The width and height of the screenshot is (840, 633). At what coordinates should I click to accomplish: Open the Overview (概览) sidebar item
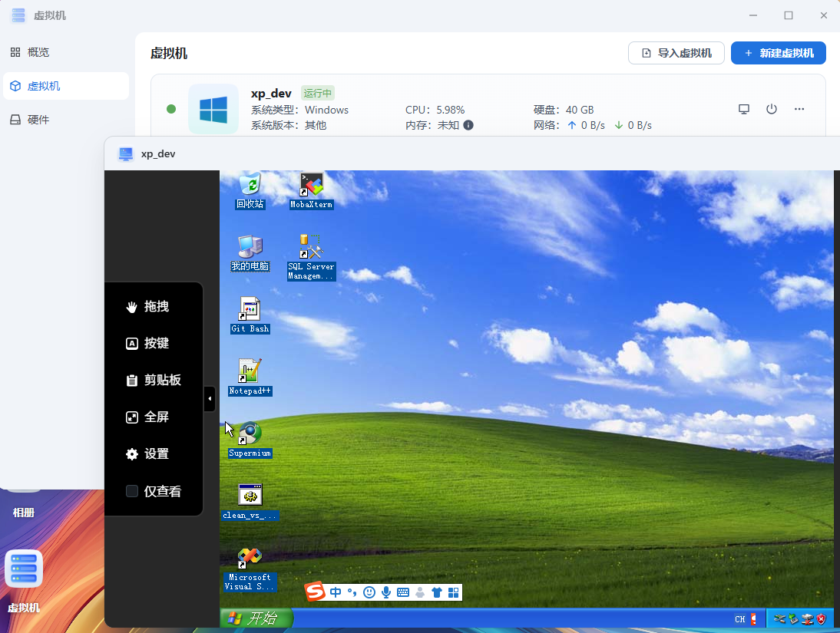click(x=66, y=52)
